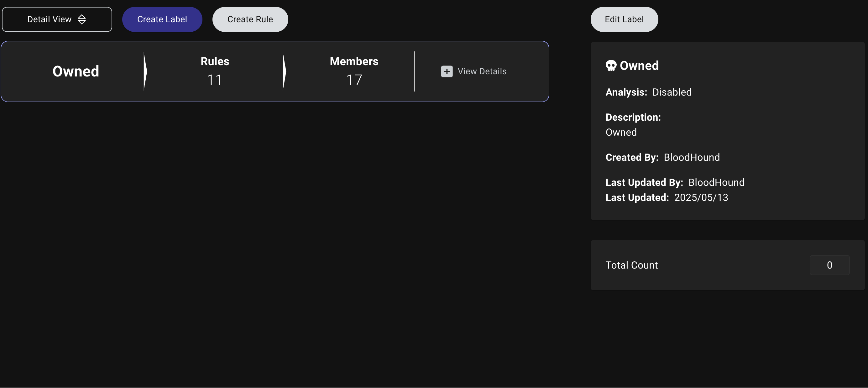868x388 pixels.
Task: Expand View Details on the Owned card
Action: tap(473, 71)
